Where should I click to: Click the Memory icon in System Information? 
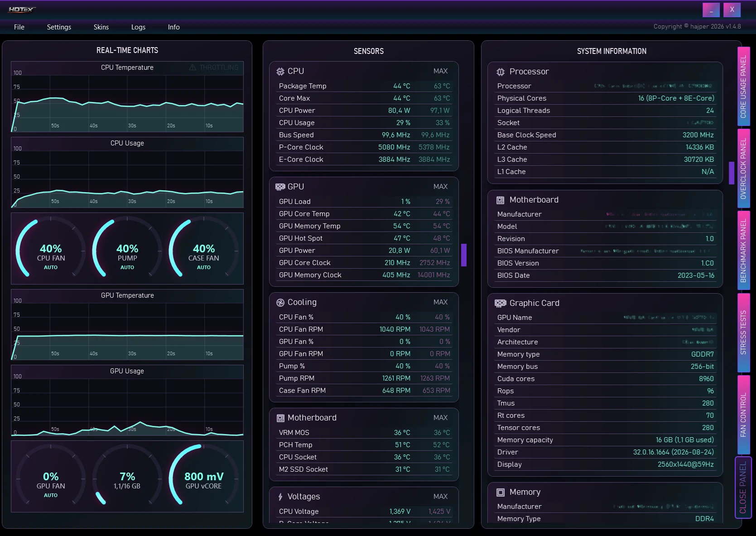click(501, 492)
